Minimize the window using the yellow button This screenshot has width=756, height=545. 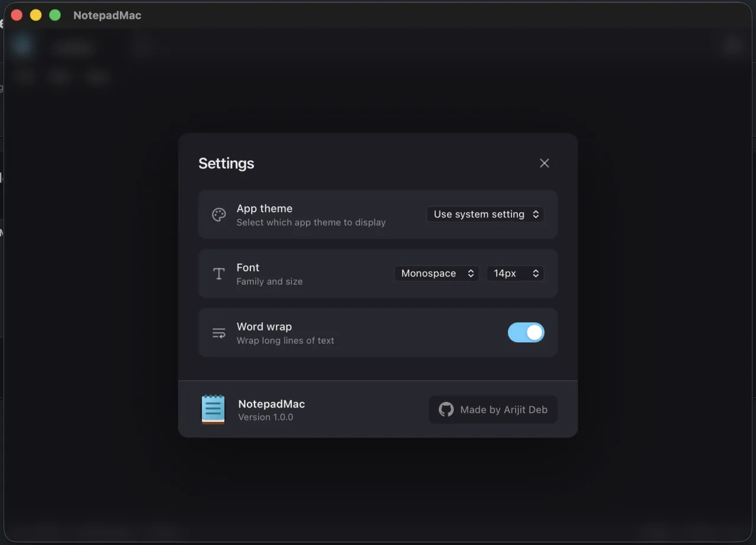36,15
